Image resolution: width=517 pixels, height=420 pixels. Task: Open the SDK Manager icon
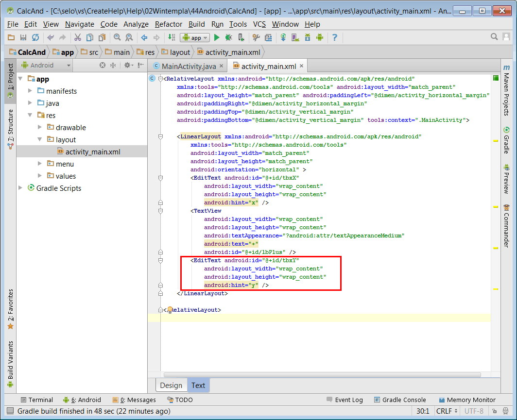(x=307, y=37)
